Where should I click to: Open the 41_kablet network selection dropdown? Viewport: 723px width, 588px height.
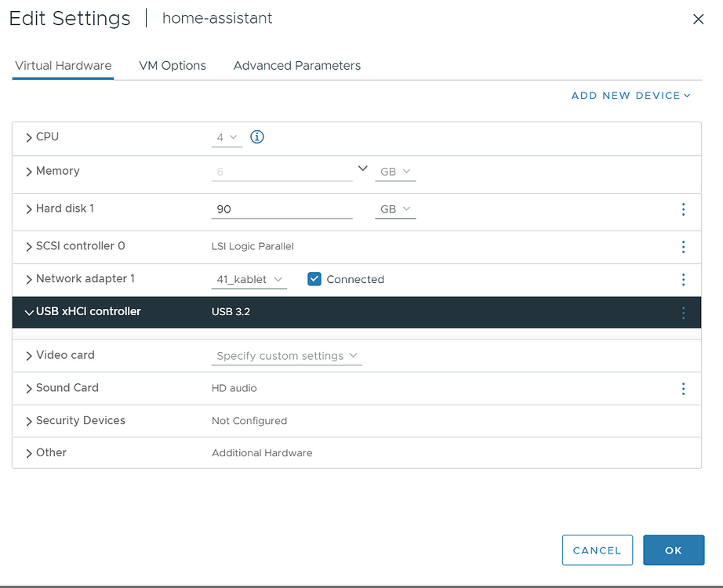(x=249, y=279)
